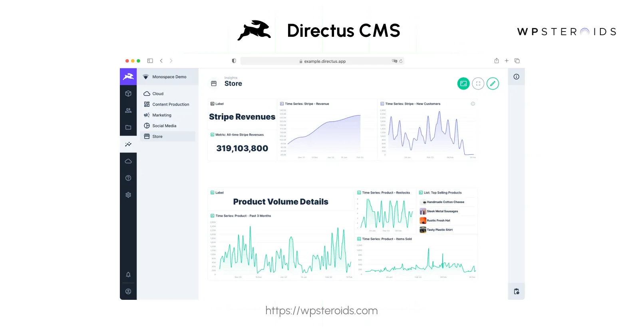
Task: Toggle fullscreen dashboard button
Action: [478, 84]
